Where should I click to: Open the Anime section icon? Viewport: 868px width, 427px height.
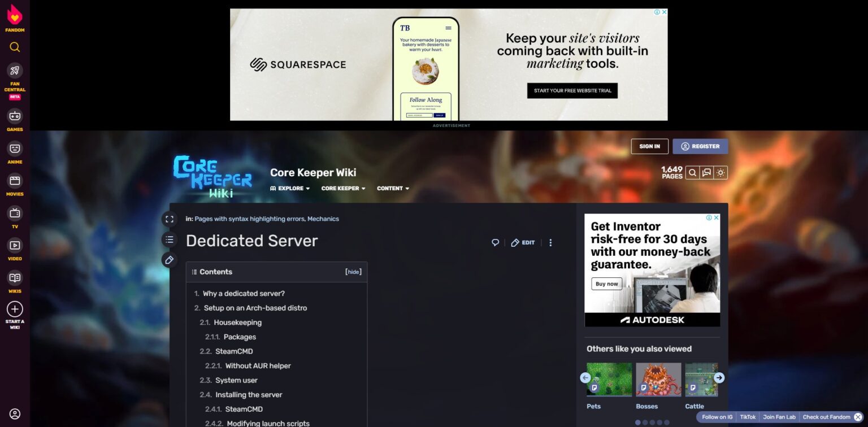tap(15, 149)
